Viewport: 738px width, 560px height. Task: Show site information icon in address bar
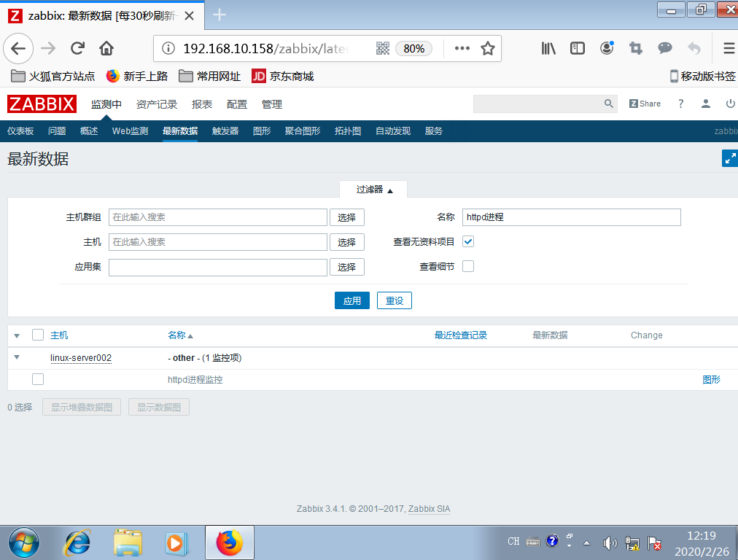(x=168, y=48)
